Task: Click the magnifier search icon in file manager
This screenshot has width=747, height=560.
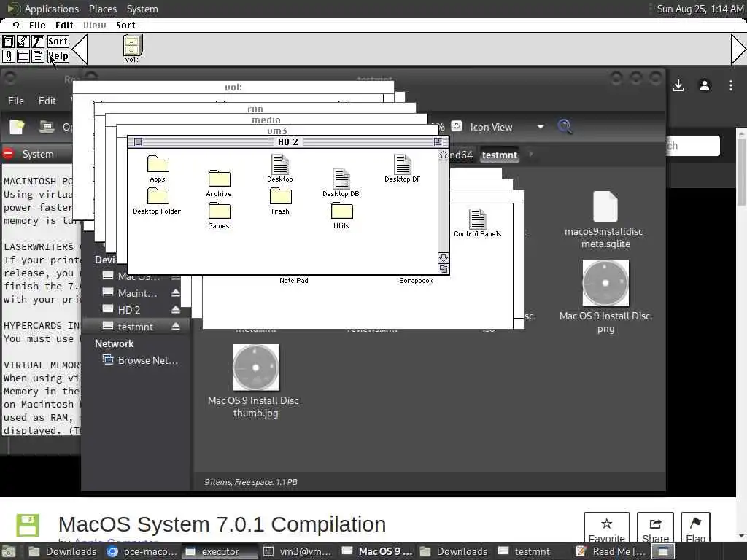Action: coord(565,127)
